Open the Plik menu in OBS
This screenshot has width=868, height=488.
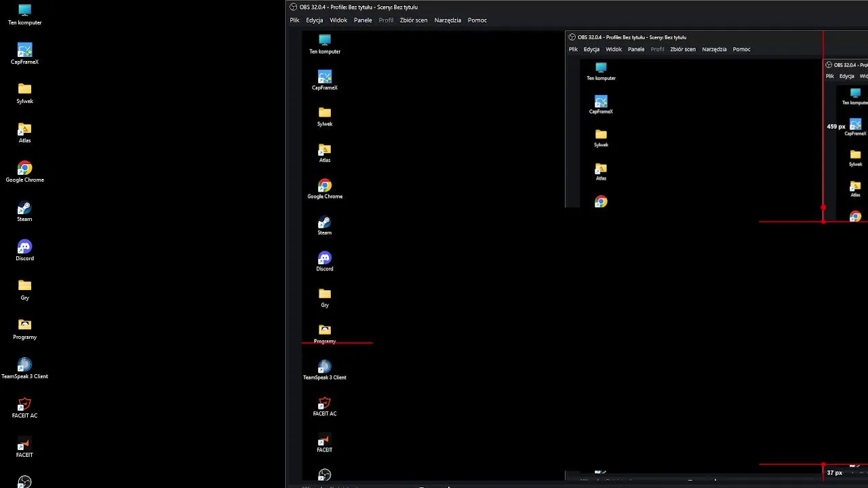point(294,20)
